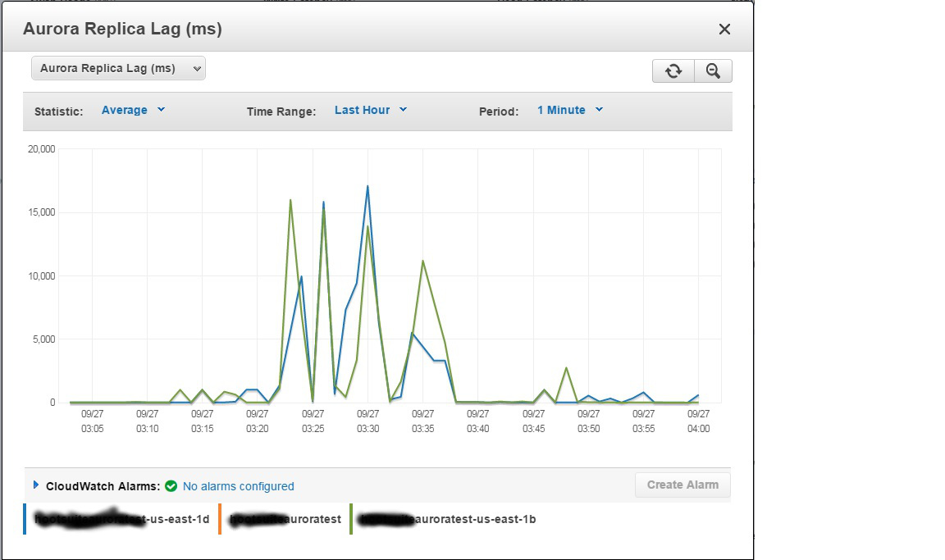Click the 09/27 03:10 time axis label

pyautogui.click(x=147, y=421)
